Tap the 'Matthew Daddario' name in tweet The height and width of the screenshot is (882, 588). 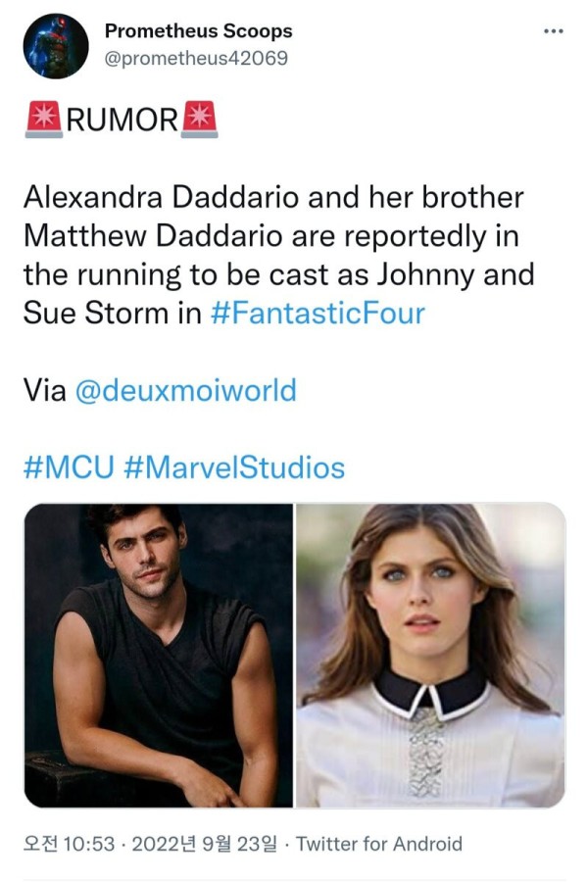coord(153,235)
